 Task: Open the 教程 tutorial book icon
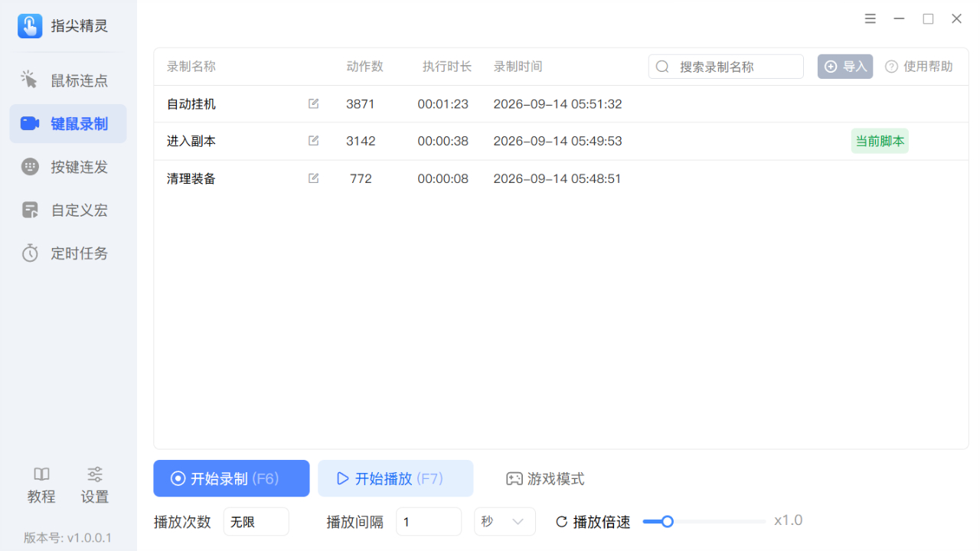(41, 474)
